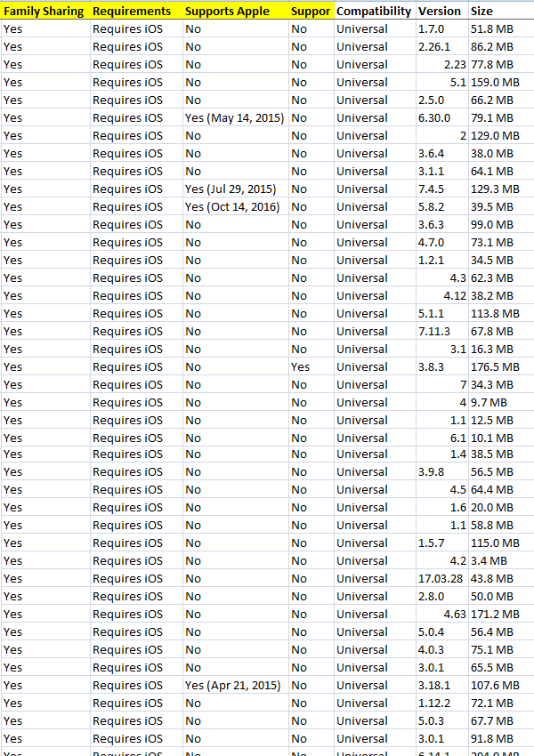Click Supports Apple No in the 75.1 MB row
The image size is (534, 756).
coord(236,650)
